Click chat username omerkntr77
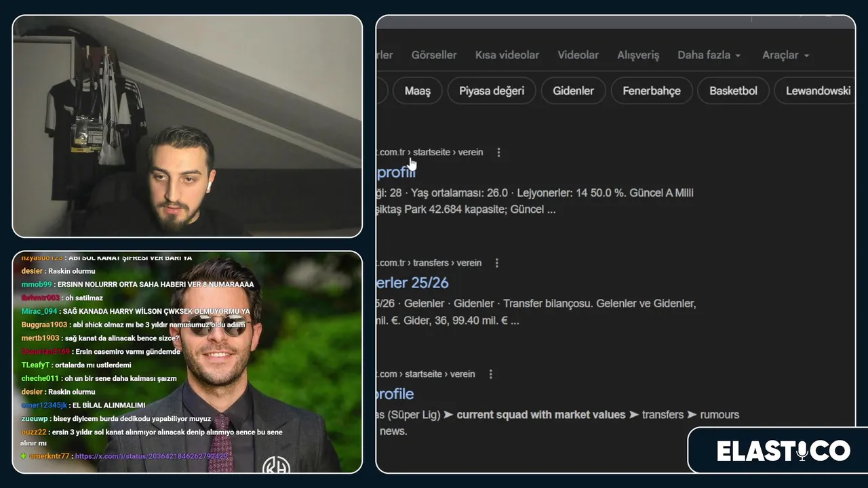Viewport: 868px width, 488px height. tap(50, 456)
